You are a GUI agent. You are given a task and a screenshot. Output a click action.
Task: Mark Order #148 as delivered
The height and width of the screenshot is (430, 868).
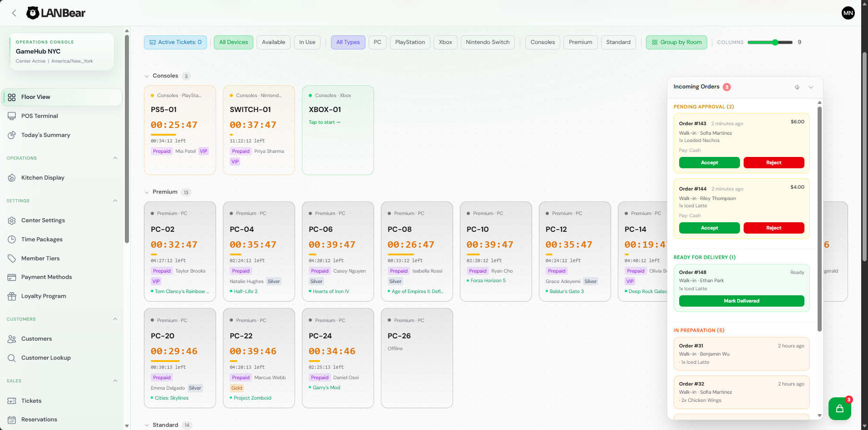coord(742,301)
